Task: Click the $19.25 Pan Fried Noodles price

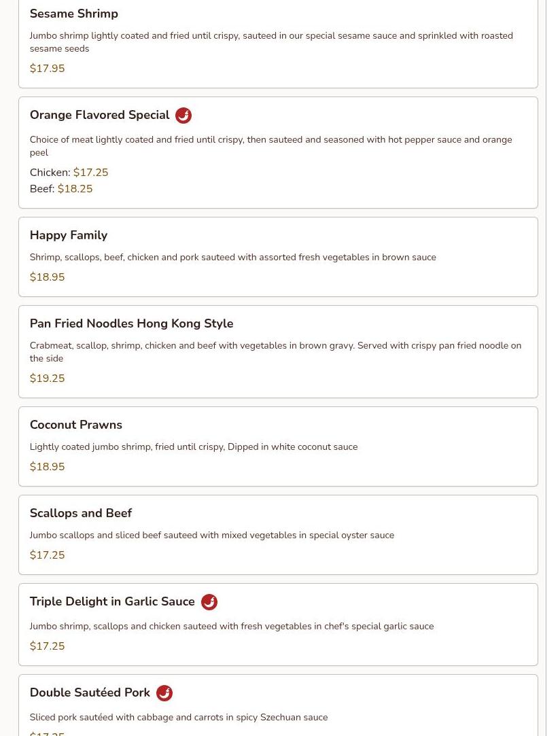Action: (x=47, y=379)
